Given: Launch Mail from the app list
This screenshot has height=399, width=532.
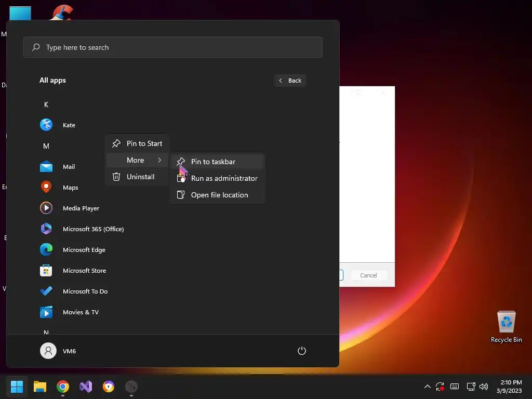Looking at the screenshot, I should [x=46, y=167].
